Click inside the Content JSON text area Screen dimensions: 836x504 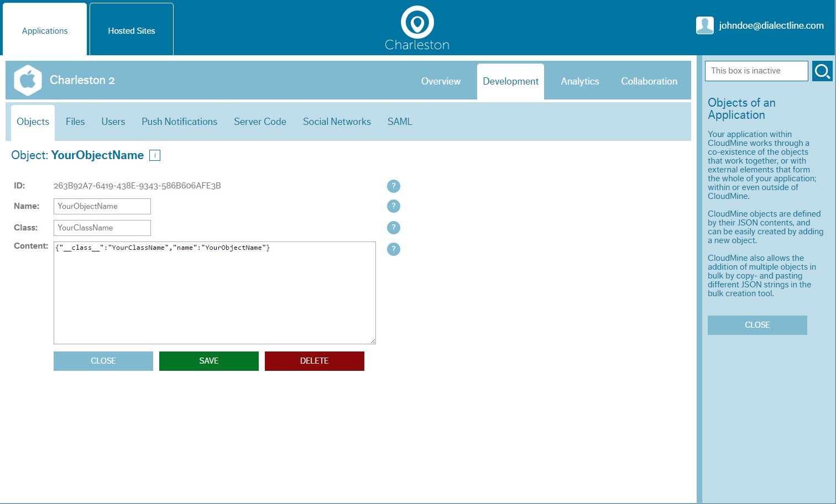[x=215, y=293]
